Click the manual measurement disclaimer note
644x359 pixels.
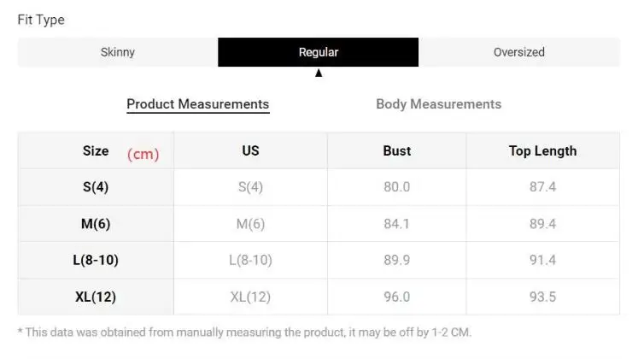(x=244, y=332)
